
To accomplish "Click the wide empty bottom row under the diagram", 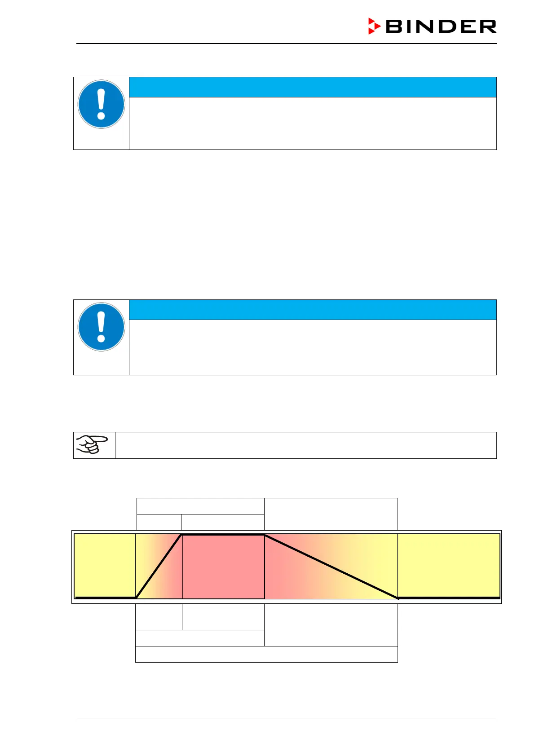I will (x=266, y=654).
